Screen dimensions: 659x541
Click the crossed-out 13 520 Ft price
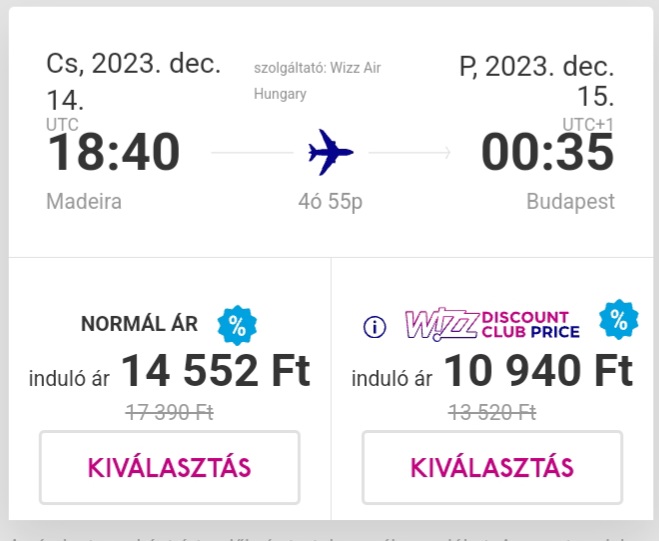click(x=492, y=412)
